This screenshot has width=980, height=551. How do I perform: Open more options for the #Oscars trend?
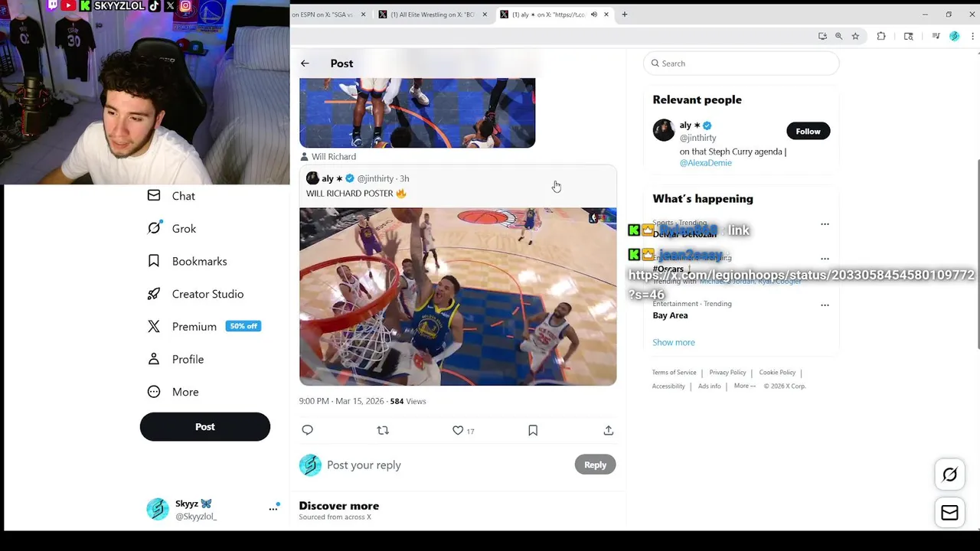[x=825, y=259]
